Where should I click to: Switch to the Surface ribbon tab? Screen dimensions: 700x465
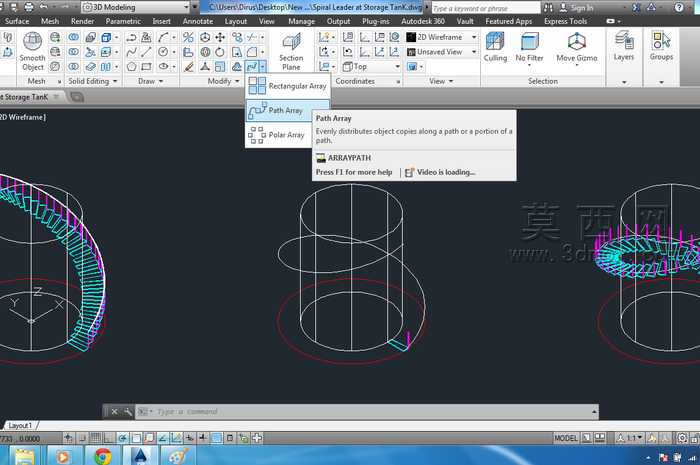coord(17,21)
